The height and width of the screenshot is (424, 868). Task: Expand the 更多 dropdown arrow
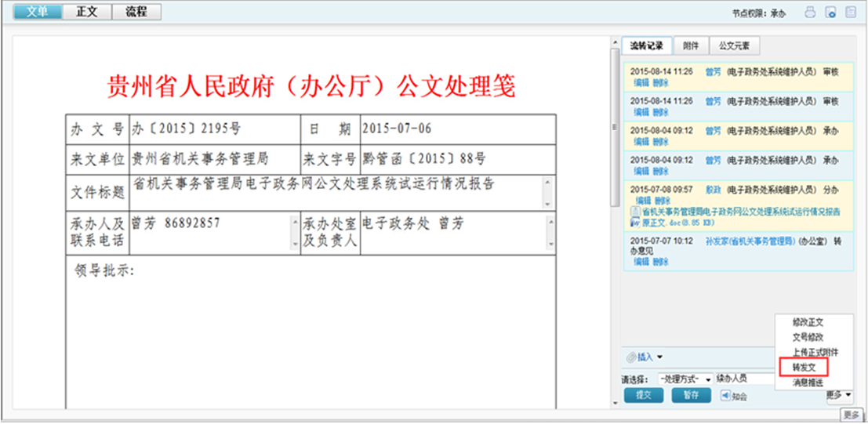click(850, 396)
